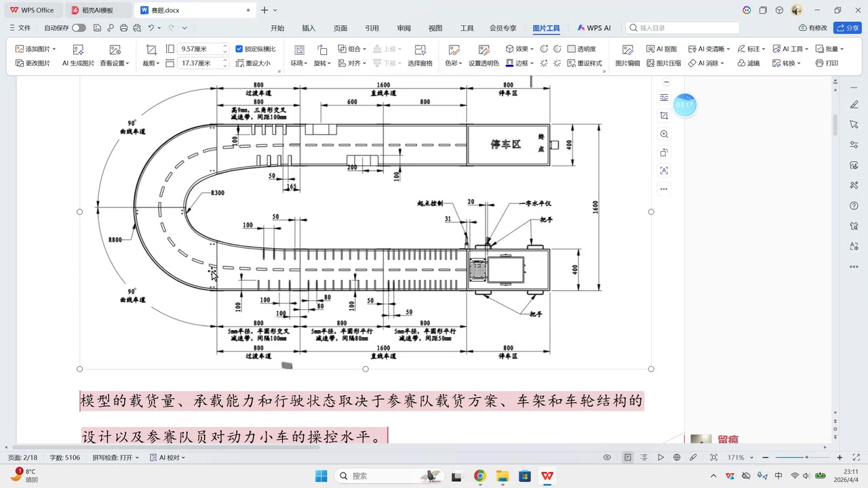Click the Save icon in quick access toolbar
Viewport: 868px width, 488px height.
pyautogui.click(x=98, y=28)
